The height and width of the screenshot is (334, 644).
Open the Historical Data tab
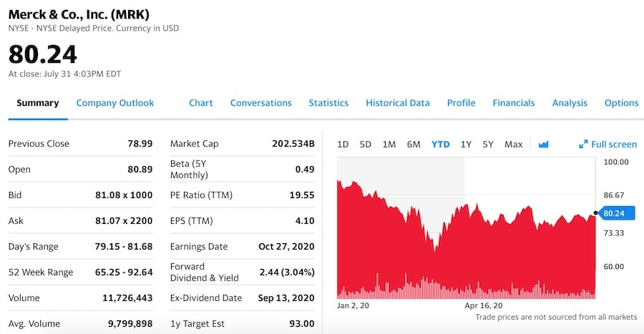coord(398,103)
